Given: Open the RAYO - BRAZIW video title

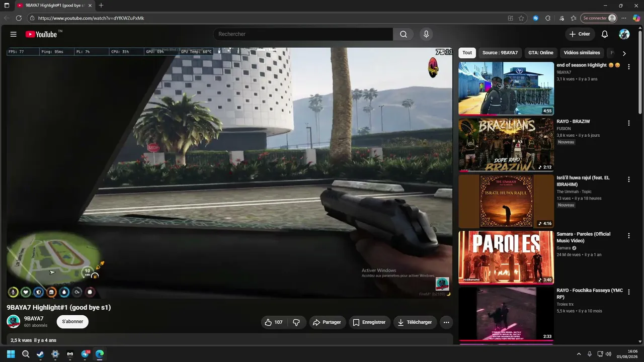Looking at the screenshot, I should [573, 122].
